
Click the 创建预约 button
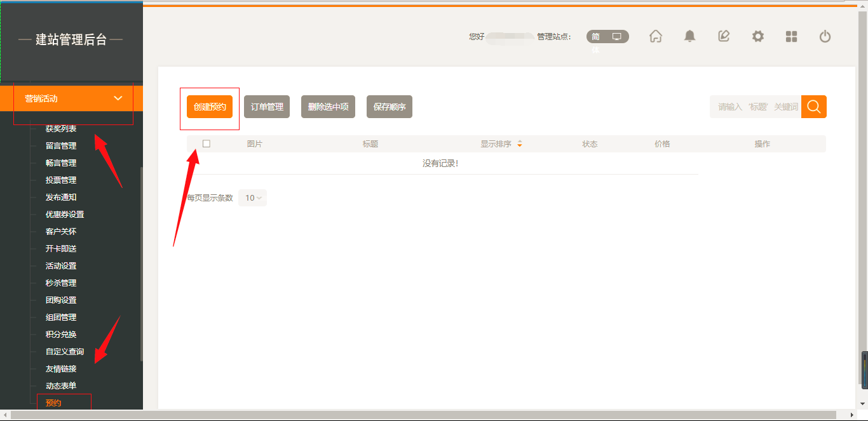point(210,107)
